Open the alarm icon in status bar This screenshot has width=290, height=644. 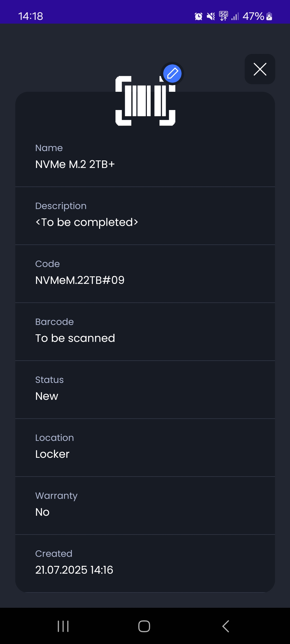198,17
